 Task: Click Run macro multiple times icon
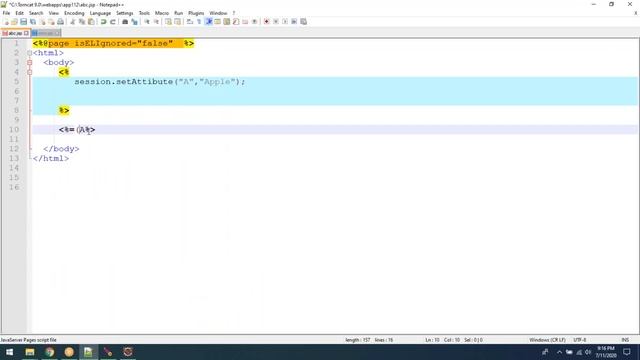(294, 22)
